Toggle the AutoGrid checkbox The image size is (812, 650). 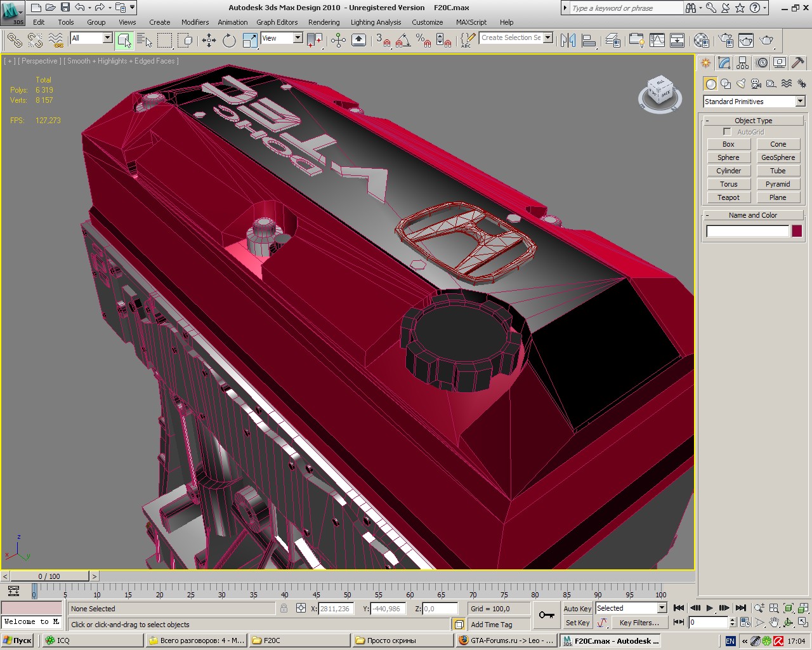(x=727, y=132)
